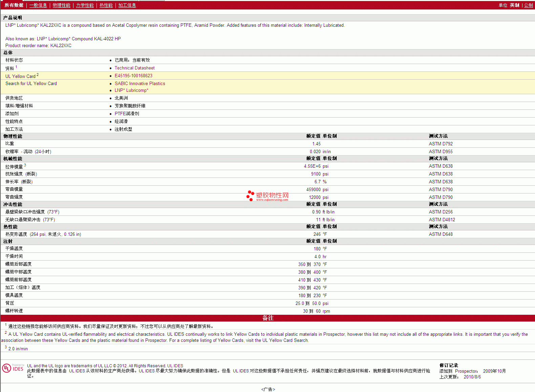The width and height of the screenshot is (535, 392).
Task: Select the 拉伸模量 value 4.55E+6
Action: (312, 166)
